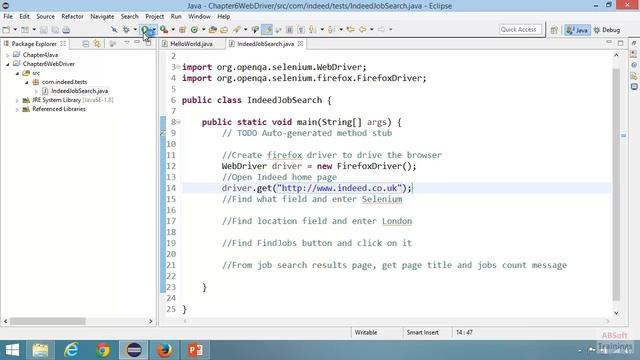Click the Debug bug icon

(x=126, y=30)
